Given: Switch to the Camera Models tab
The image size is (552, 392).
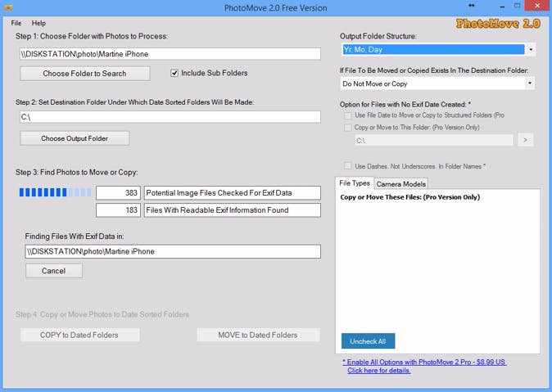Looking at the screenshot, I should click(x=401, y=184).
